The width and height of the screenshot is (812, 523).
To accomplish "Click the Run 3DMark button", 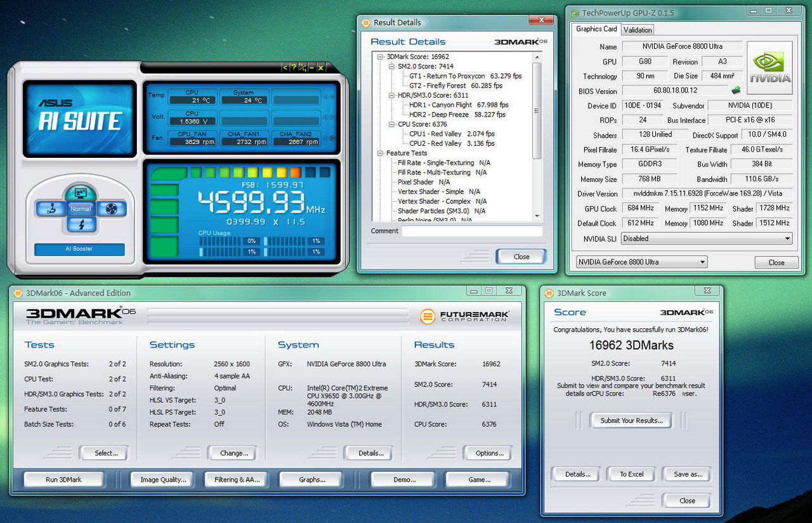I will [63, 480].
